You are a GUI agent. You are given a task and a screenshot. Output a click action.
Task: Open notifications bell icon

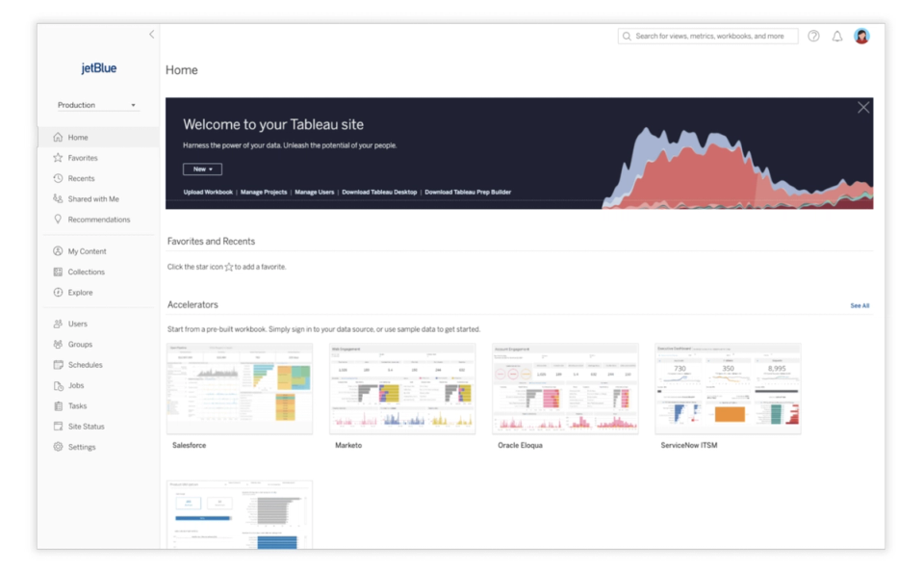[x=837, y=37]
